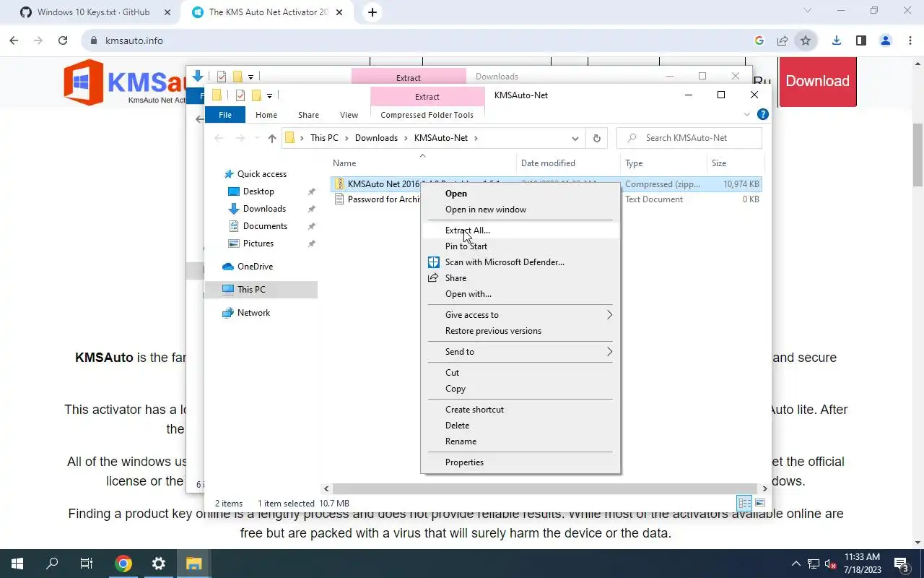Bookmark this page with star icon

pos(805,40)
